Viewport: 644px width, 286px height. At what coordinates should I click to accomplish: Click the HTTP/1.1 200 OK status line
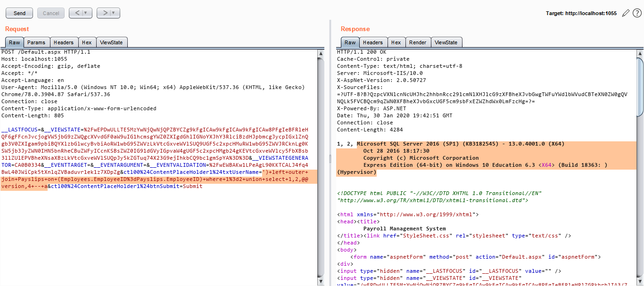click(361, 52)
